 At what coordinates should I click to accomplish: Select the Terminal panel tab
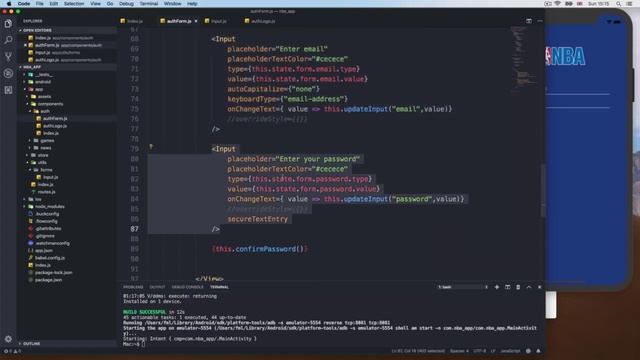(220, 287)
